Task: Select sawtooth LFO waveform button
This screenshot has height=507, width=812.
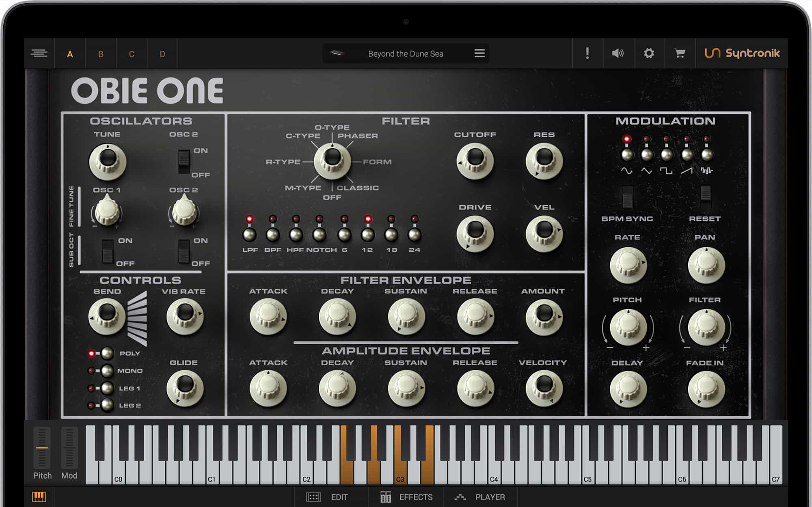Action: tap(687, 154)
